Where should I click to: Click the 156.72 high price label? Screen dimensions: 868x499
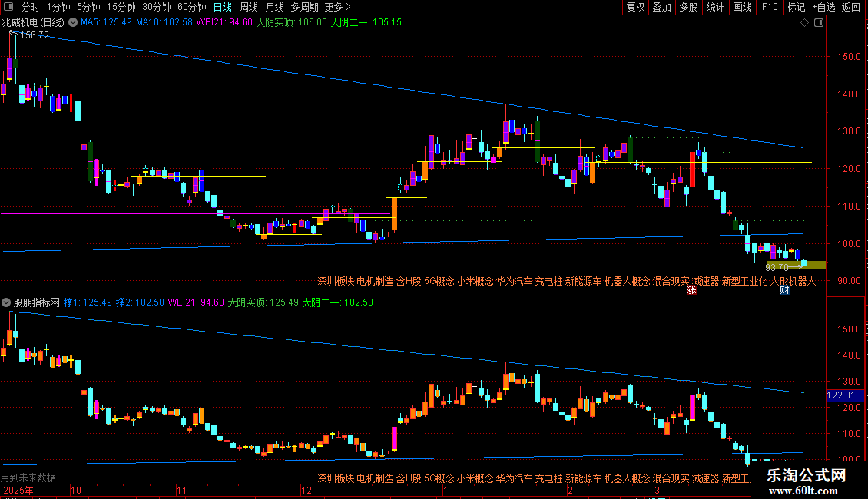pyautogui.click(x=35, y=35)
